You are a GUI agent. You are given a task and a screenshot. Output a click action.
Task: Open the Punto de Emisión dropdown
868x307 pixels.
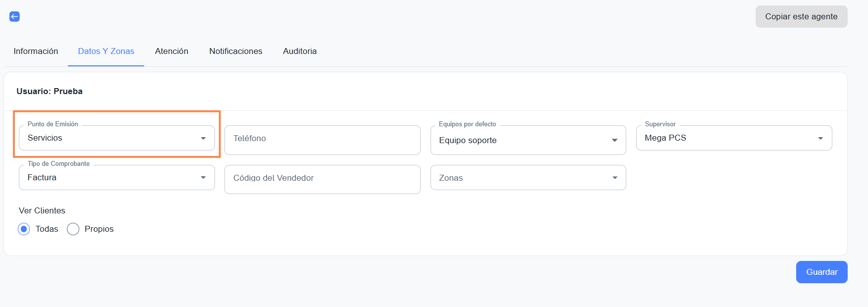click(x=116, y=138)
